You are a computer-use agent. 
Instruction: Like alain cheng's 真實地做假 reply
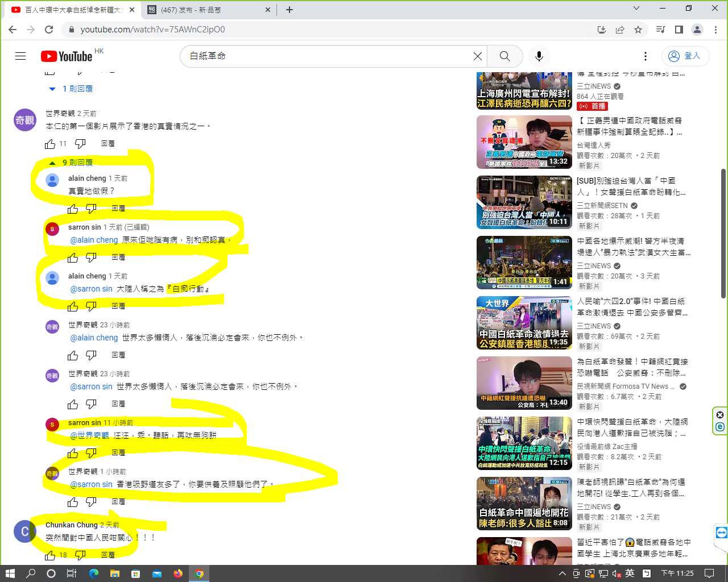click(x=73, y=209)
